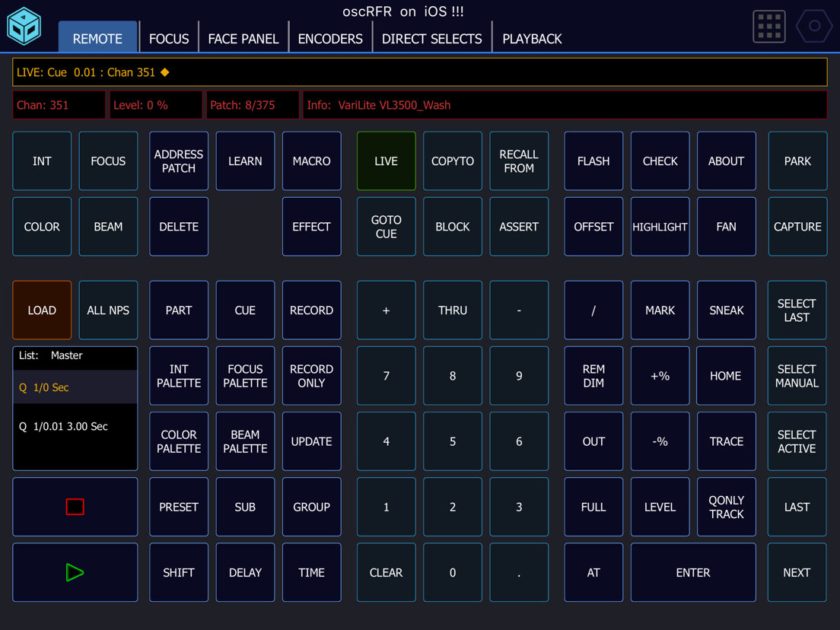Click the Chan: 351 status field
This screenshot has height=630, width=840.
59,105
